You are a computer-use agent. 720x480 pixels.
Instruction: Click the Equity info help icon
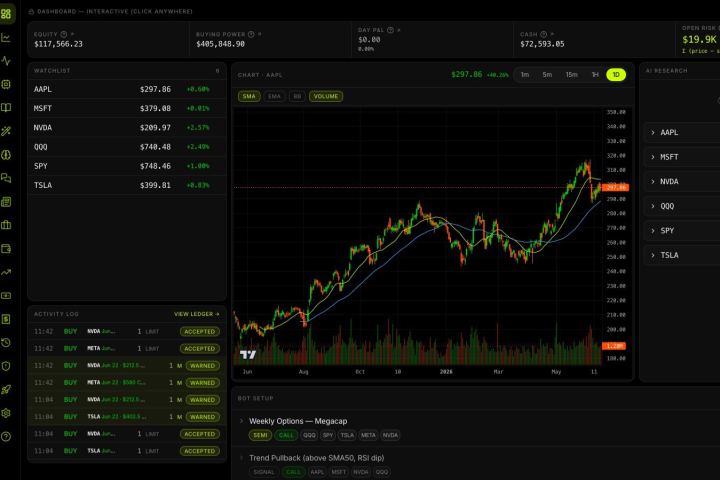point(64,34)
